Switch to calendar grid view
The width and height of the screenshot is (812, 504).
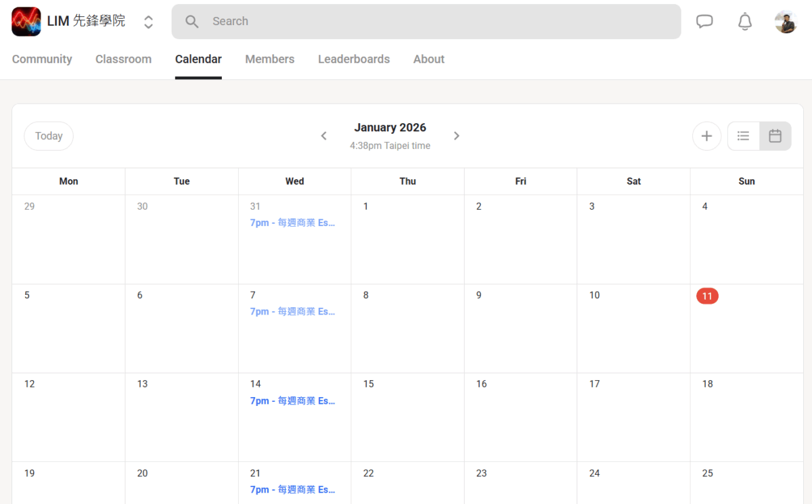[x=775, y=136]
